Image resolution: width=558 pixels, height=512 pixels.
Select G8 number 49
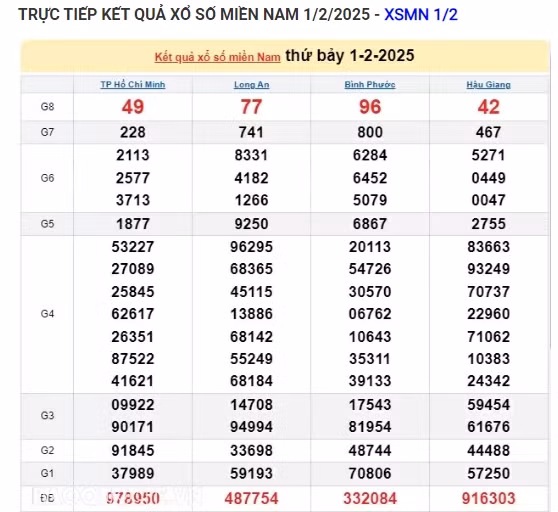point(133,107)
